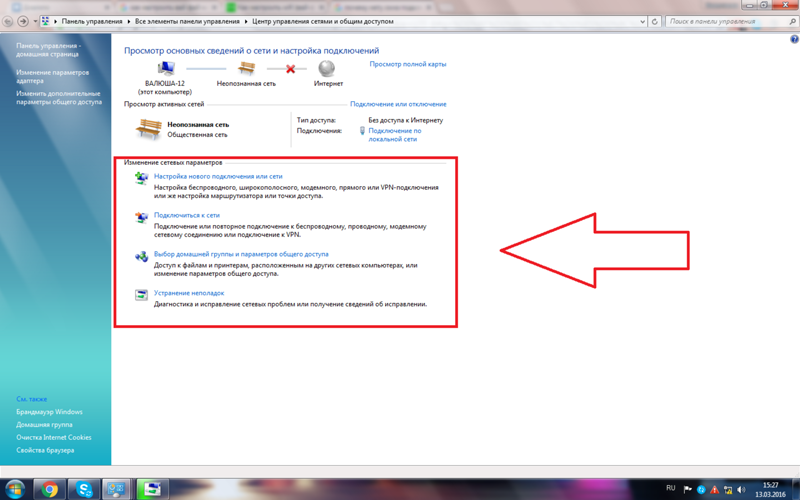The height and width of the screenshot is (500, 800).
Task: Open 'Подключение по локальной сети' link
Action: pos(395,135)
